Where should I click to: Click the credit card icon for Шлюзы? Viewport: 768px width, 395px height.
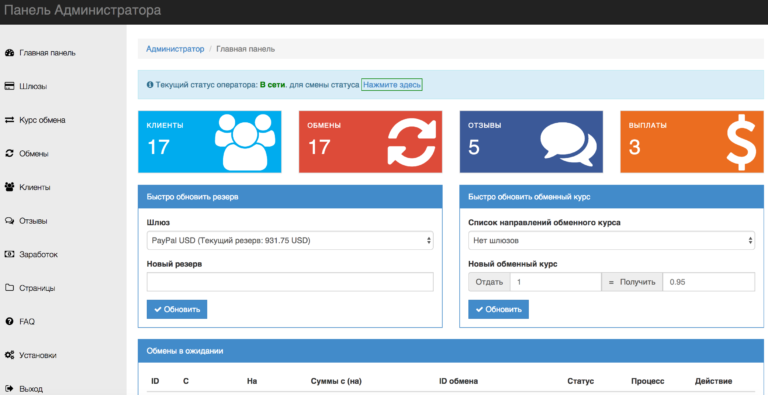pos(9,86)
